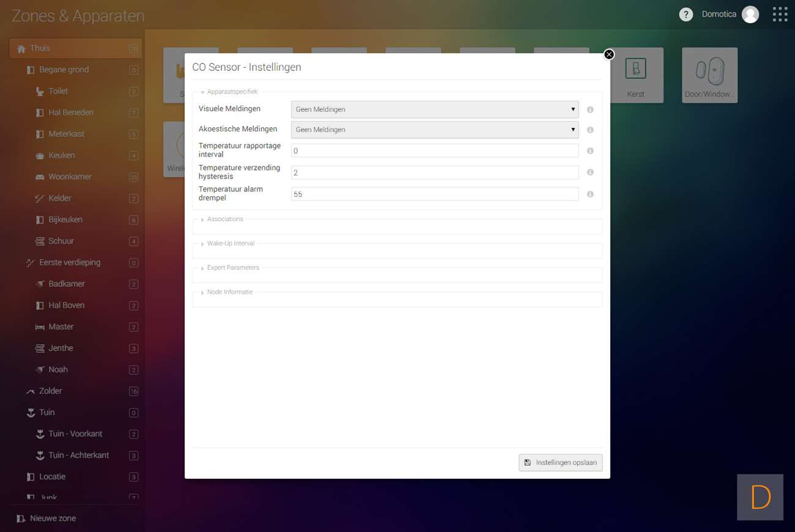
Task: Click the Woonkamer device count badge
Action: point(134,177)
